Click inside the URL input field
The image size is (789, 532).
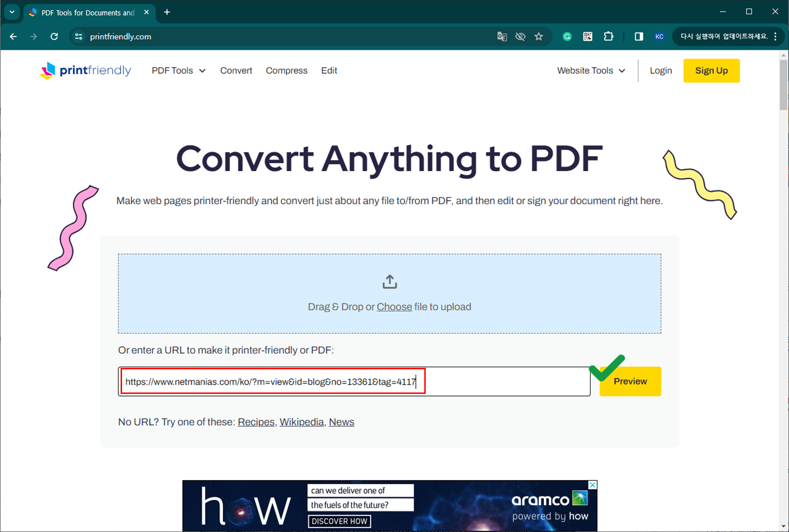[x=354, y=382]
